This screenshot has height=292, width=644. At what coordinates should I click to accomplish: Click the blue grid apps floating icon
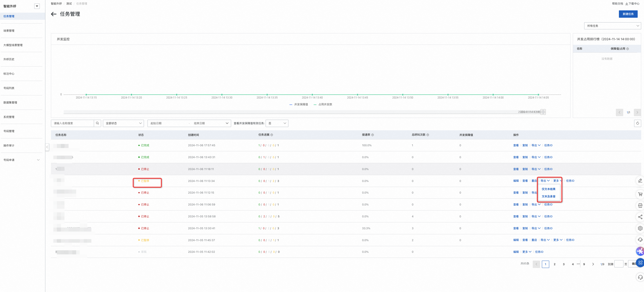tap(640, 263)
